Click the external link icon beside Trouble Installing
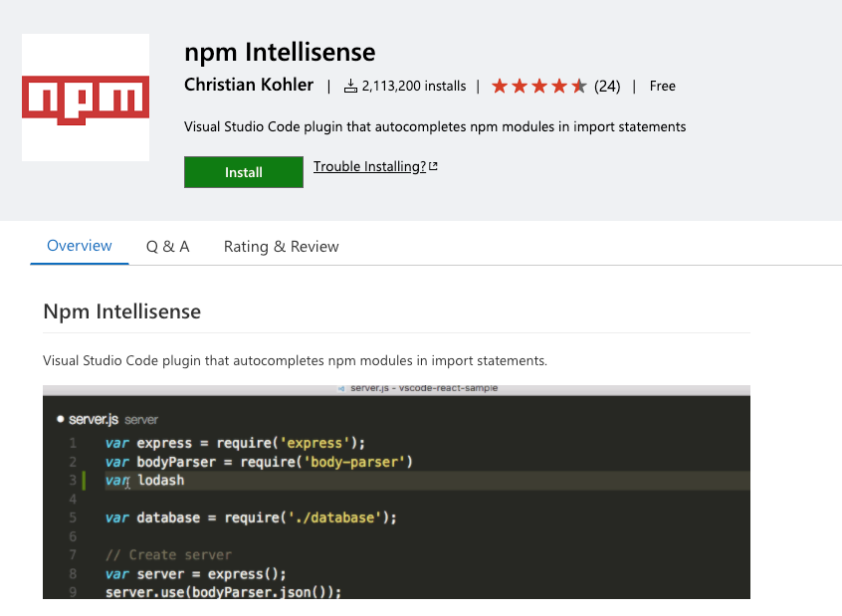This screenshot has height=616, width=842. [x=433, y=166]
